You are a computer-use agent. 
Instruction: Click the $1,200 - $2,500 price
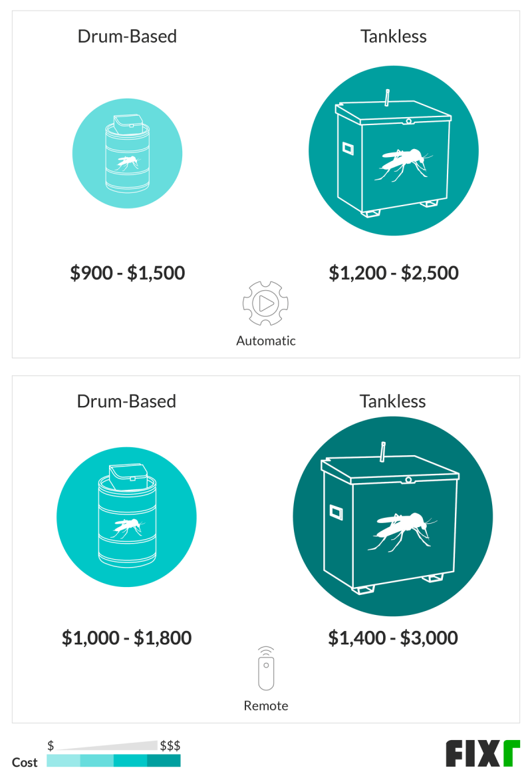(393, 273)
